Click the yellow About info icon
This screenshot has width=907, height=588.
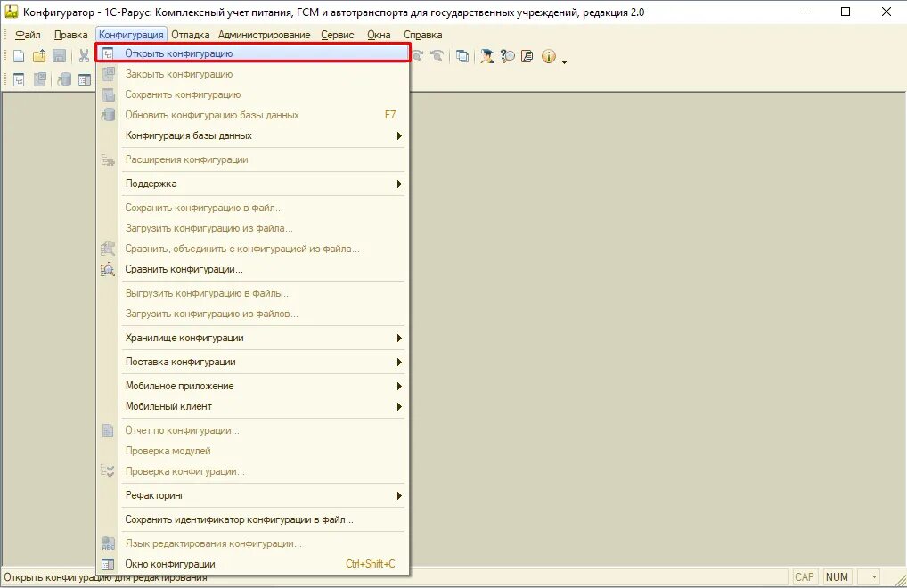pyautogui.click(x=548, y=56)
